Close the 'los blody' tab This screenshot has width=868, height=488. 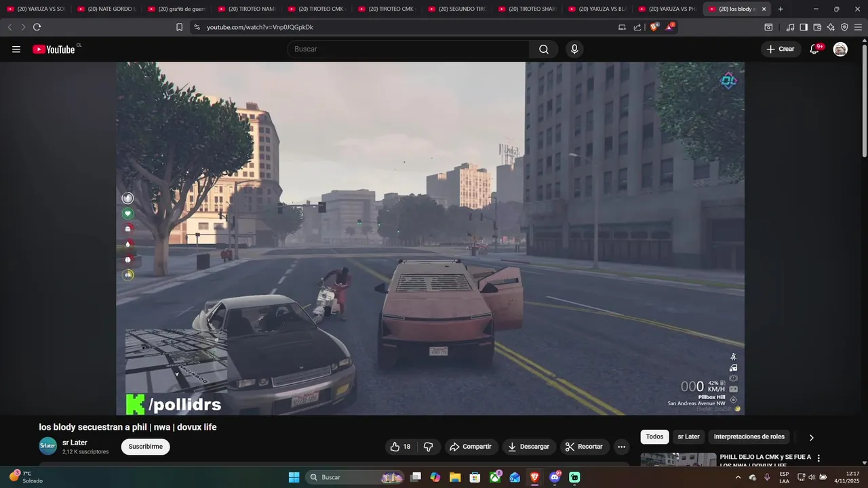[764, 9]
